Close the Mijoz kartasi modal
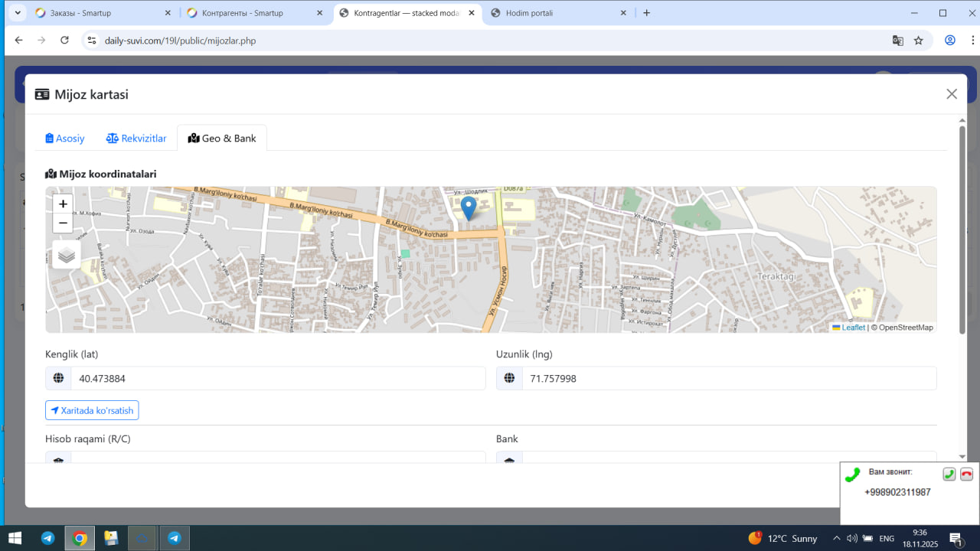The height and width of the screenshot is (551, 980). pos(952,94)
